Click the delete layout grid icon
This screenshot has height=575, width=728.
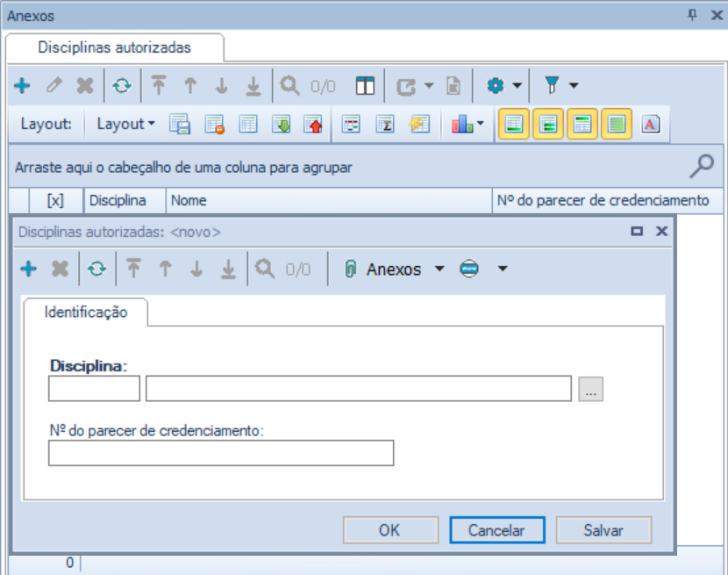[x=214, y=125]
